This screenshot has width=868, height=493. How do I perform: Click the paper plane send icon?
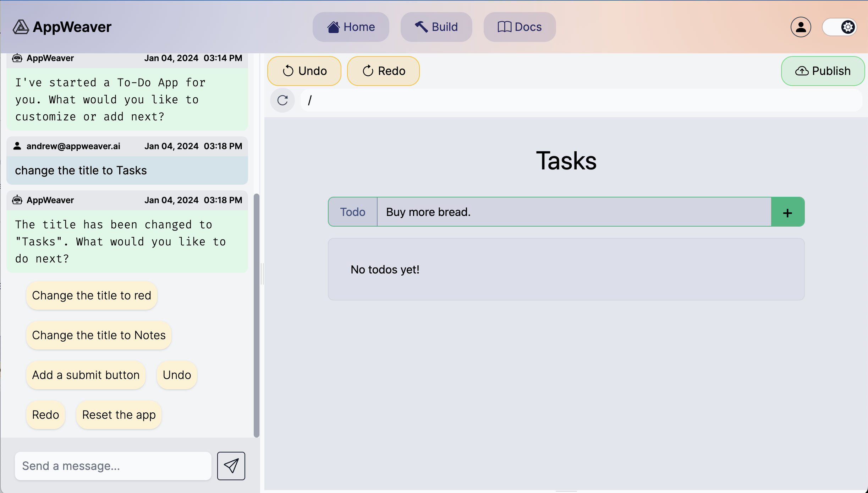point(231,466)
